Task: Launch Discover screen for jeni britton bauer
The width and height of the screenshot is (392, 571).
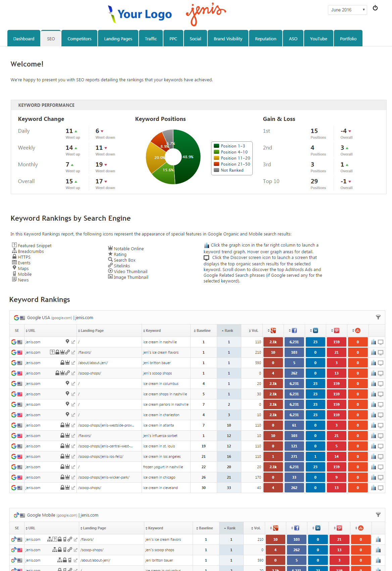Action: (381, 363)
